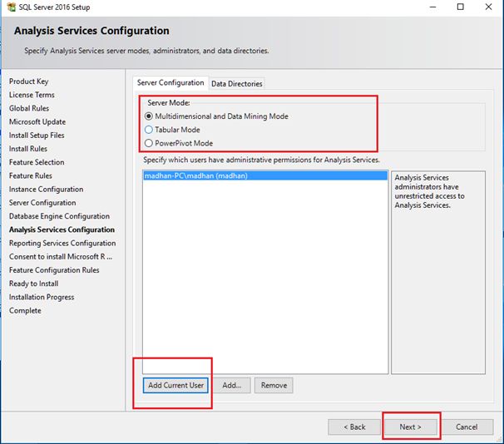The height and width of the screenshot is (444, 504).
Task: Select Reporting Services Configuration step
Action: coord(62,243)
